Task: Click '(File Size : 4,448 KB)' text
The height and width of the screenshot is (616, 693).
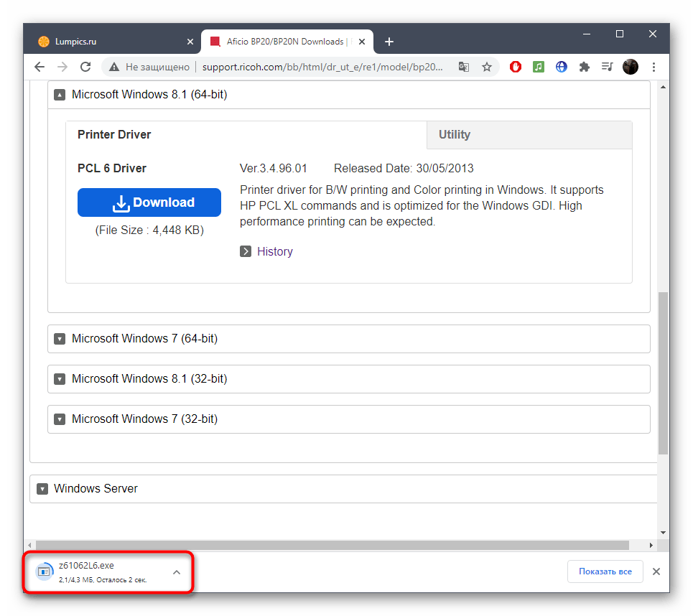Action: coord(149,230)
